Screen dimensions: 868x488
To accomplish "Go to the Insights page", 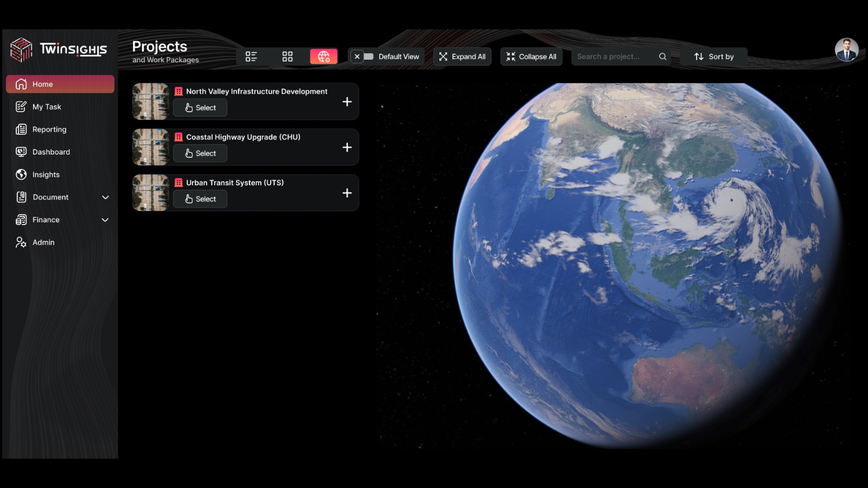I will (46, 175).
